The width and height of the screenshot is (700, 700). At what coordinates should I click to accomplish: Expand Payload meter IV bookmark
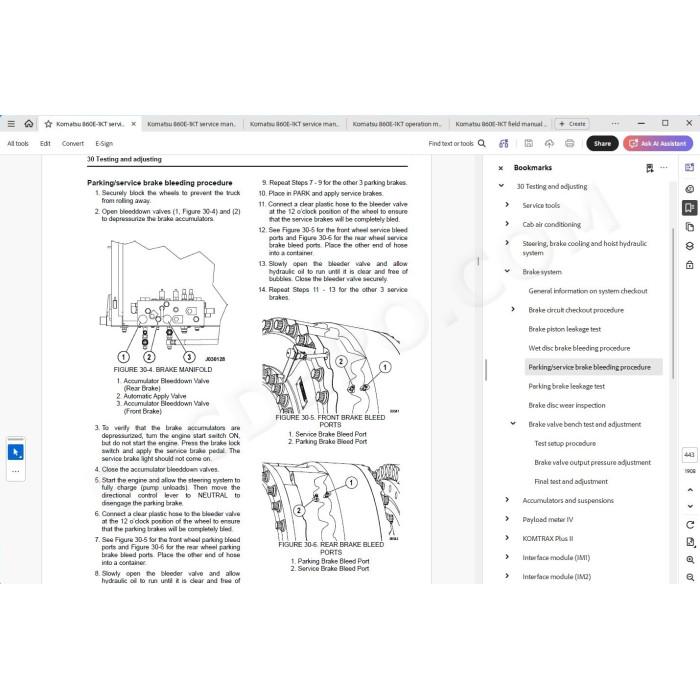click(x=507, y=519)
